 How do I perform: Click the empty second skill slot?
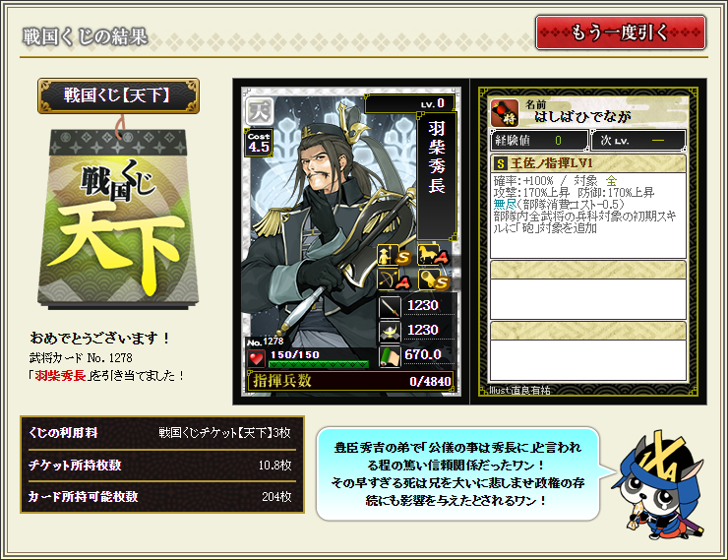[588, 289]
